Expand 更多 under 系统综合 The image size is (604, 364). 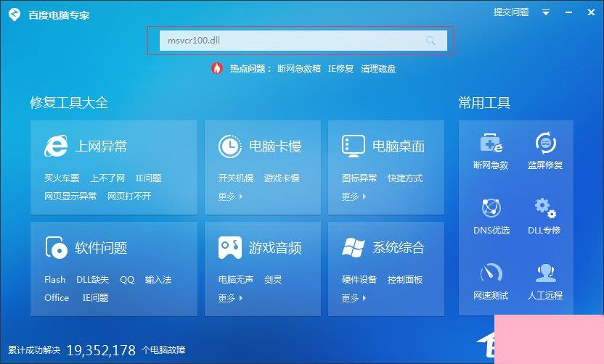coord(354,298)
